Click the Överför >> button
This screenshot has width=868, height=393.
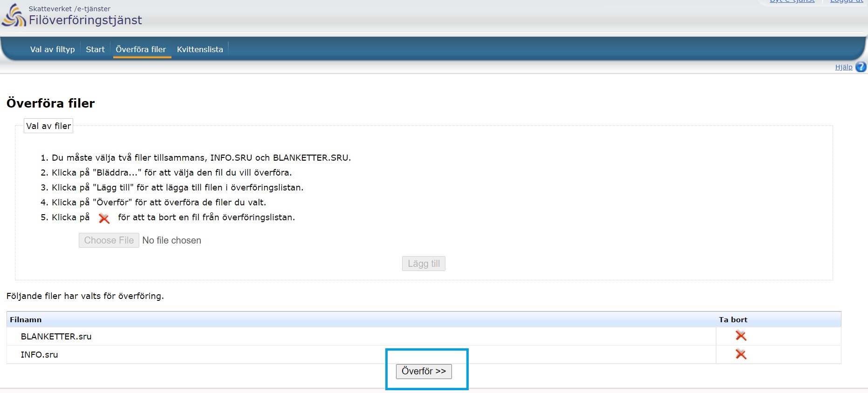point(424,371)
